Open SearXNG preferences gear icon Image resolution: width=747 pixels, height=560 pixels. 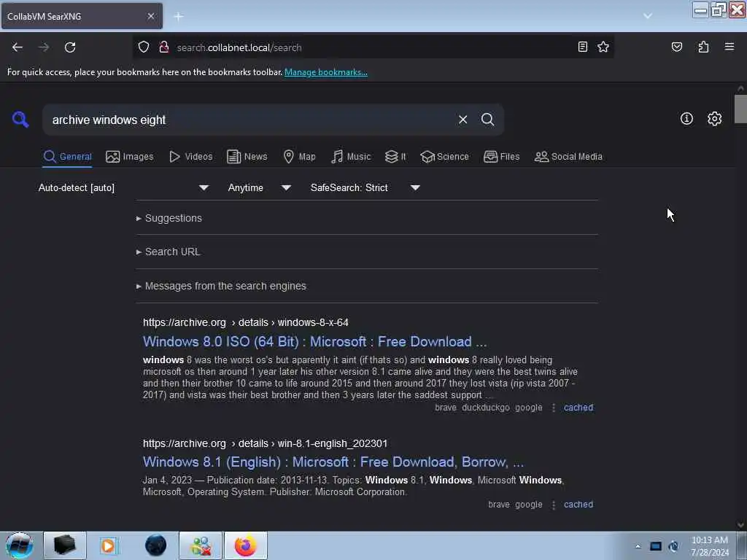pyautogui.click(x=714, y=119)
